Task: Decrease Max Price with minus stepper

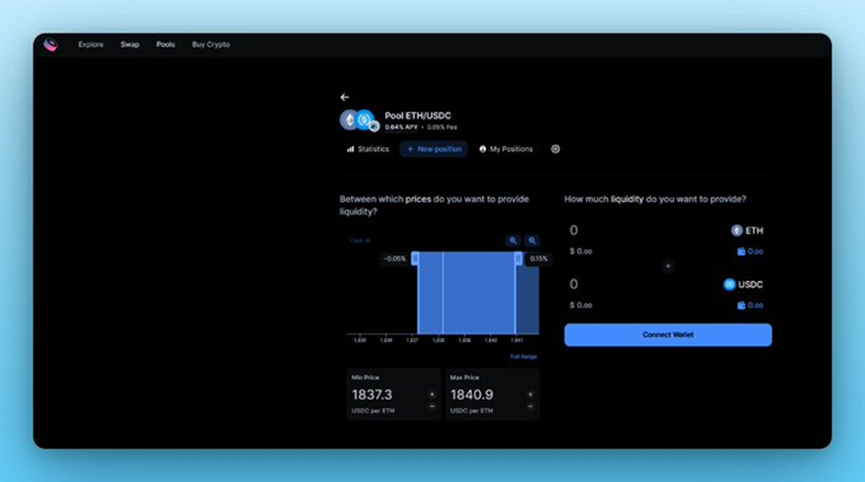Action: click(x=530, y=406)
